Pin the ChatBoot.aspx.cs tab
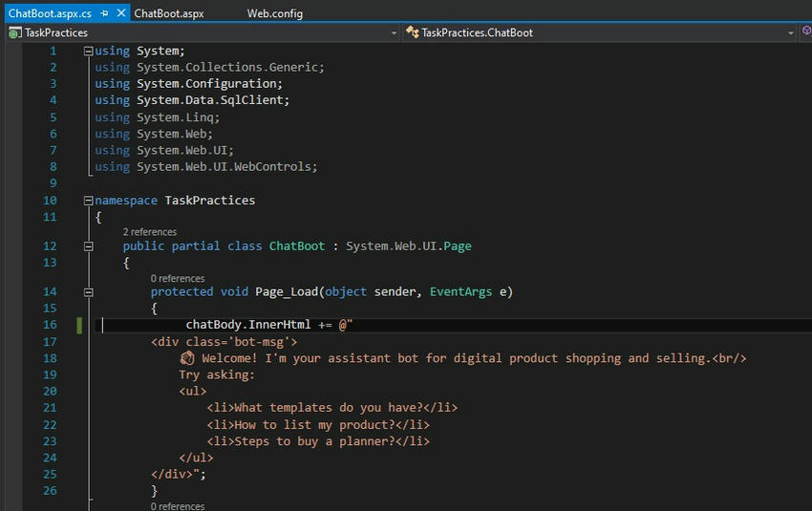The width and height of the screenshot is (812, 511). [104, 13]
